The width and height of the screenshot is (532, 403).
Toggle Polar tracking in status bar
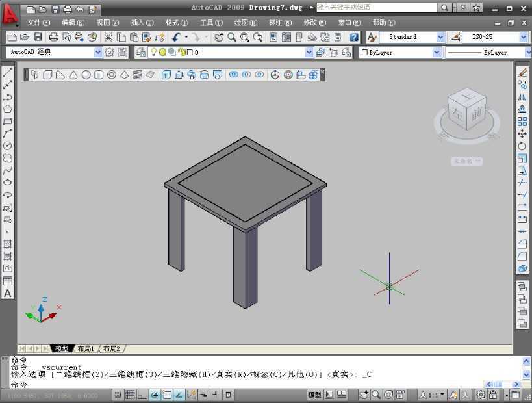point(155,395)
